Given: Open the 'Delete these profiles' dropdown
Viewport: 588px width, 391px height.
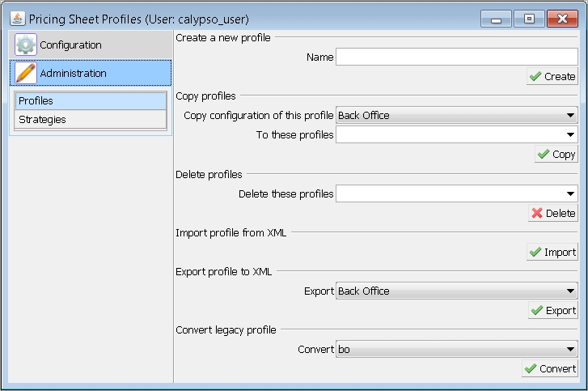Looking at the screenshot, I should point(456,193).
